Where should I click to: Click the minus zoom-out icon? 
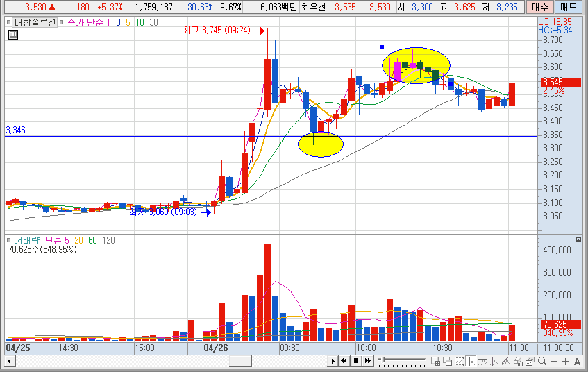(x=554, y=361)
